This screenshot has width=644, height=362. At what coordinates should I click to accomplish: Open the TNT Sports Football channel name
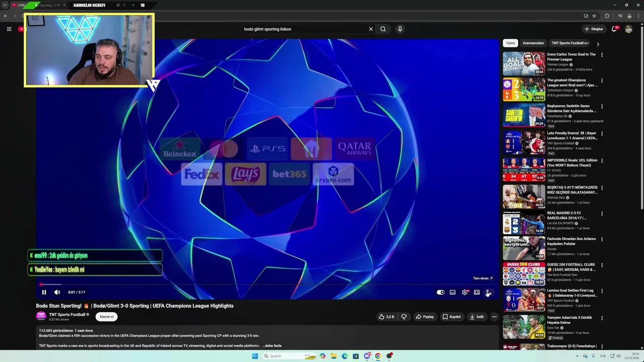[67, 315]
